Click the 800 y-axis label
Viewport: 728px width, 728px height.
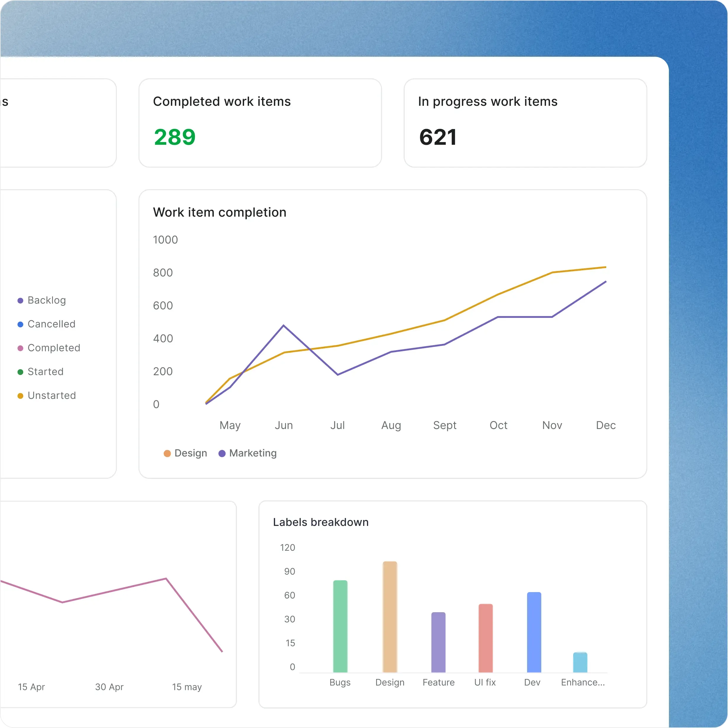coord(163,273)
